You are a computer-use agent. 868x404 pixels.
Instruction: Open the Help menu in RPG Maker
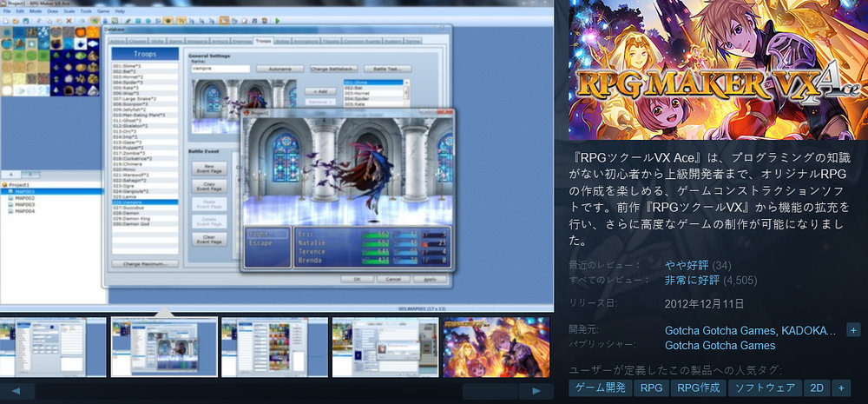point(120,11)
